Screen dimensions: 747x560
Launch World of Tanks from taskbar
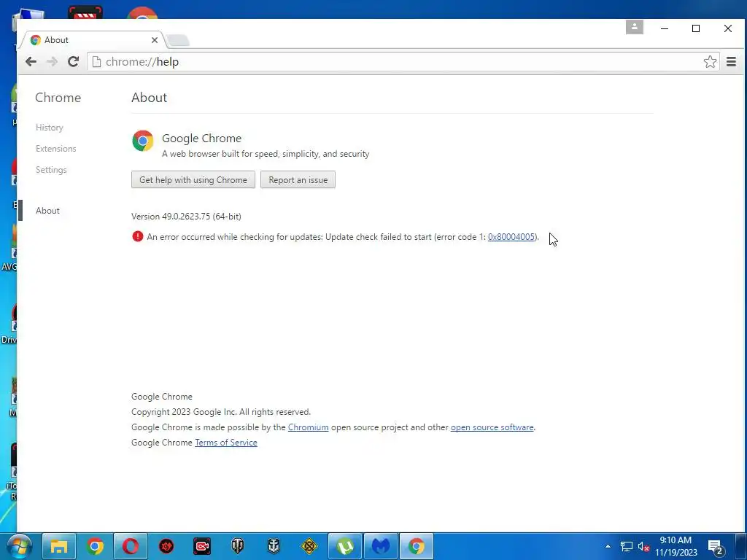238,546
